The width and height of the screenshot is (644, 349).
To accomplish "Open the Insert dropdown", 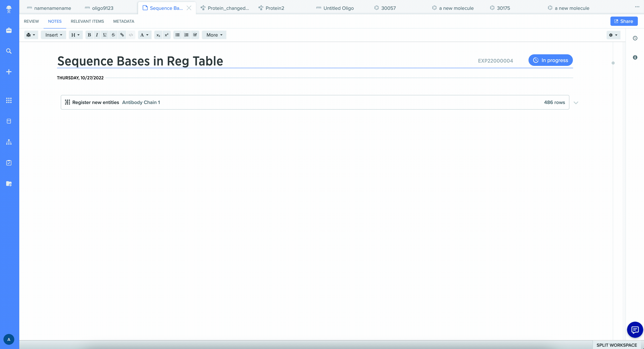I will tap(53, 35).
